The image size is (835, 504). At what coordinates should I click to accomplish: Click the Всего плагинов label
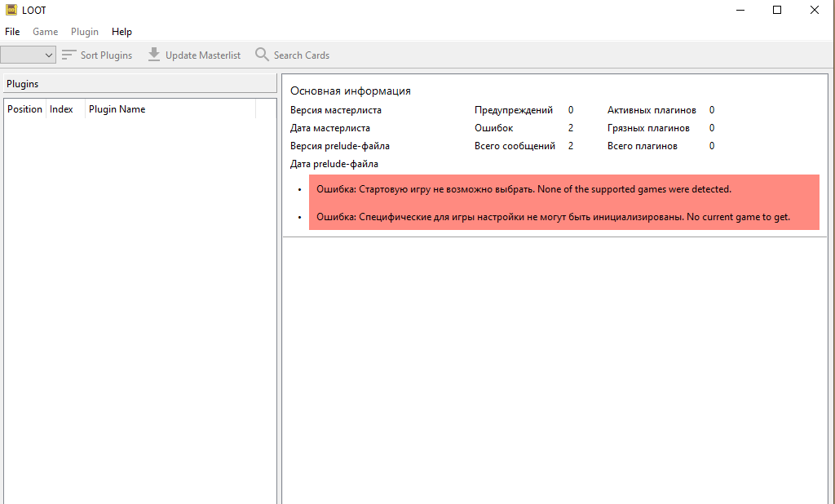click(x=643, y=146)
